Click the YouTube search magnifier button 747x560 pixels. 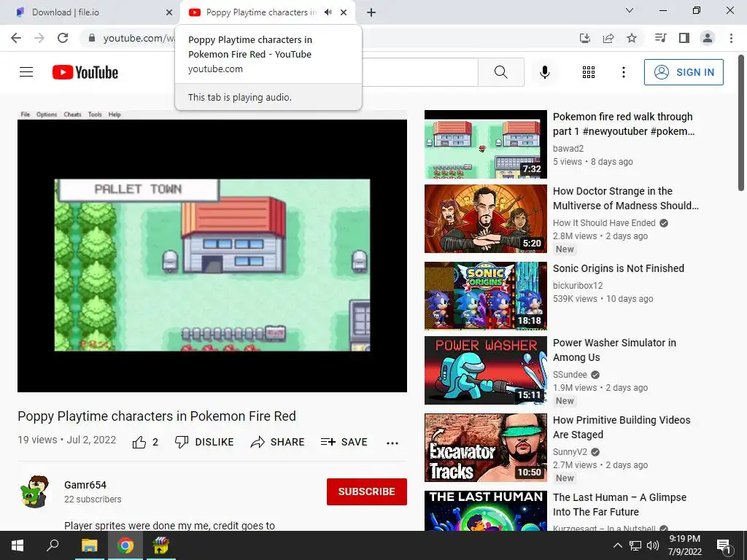point(500,72)
